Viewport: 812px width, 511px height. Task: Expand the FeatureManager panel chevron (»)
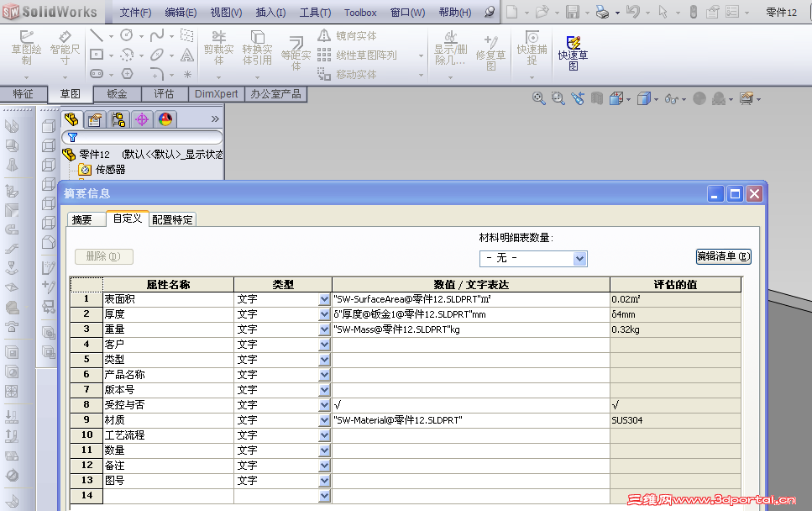click(216, 119)
